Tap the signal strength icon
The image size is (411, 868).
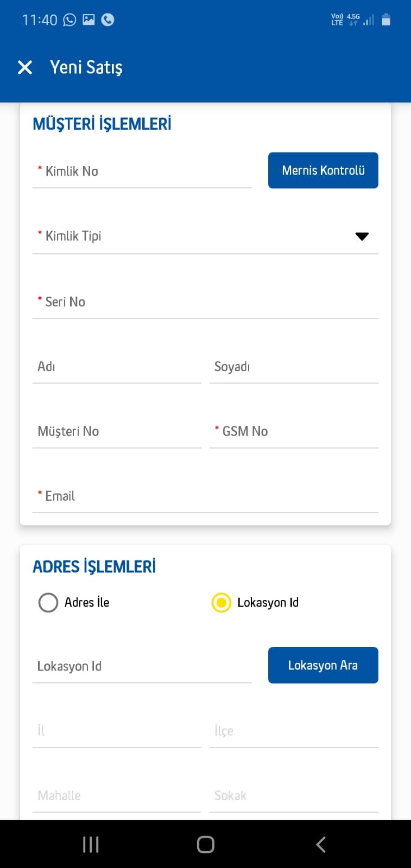369,20
